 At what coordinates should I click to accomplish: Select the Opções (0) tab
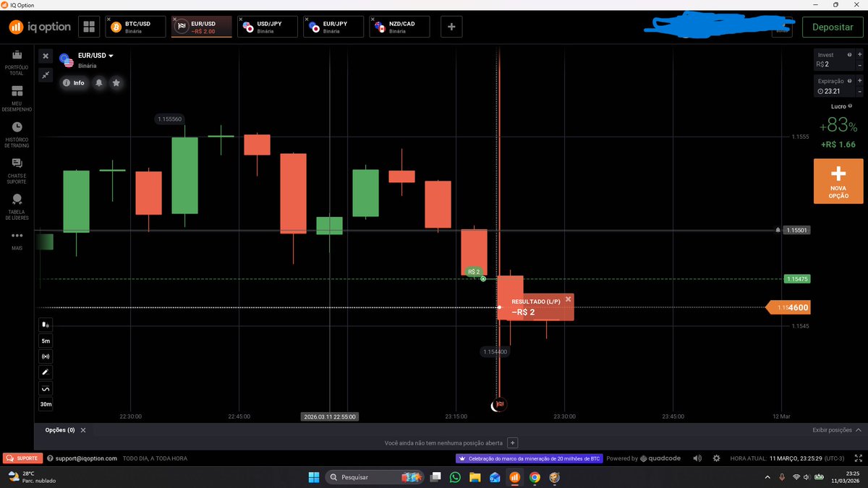[x=60, y=430]
